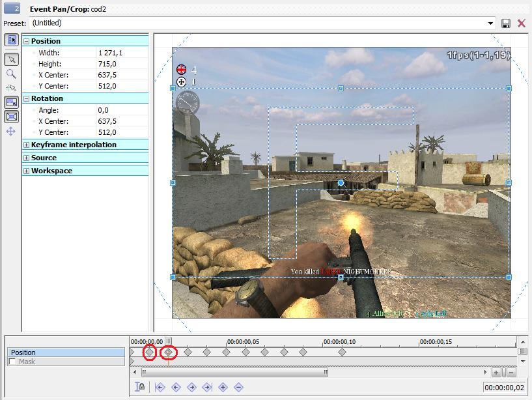Click the track number 2 badge
The width and height of the screenshot is (532, 400).
[x=12, y=8]
